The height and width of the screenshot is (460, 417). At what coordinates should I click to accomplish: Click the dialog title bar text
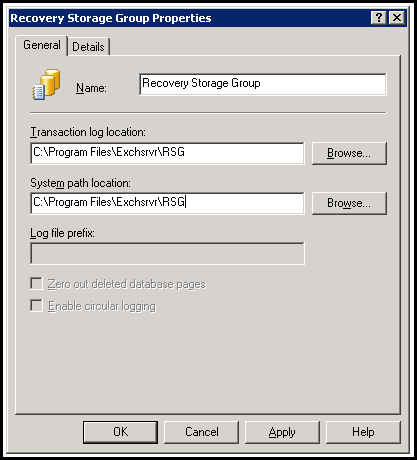[111, 18]
